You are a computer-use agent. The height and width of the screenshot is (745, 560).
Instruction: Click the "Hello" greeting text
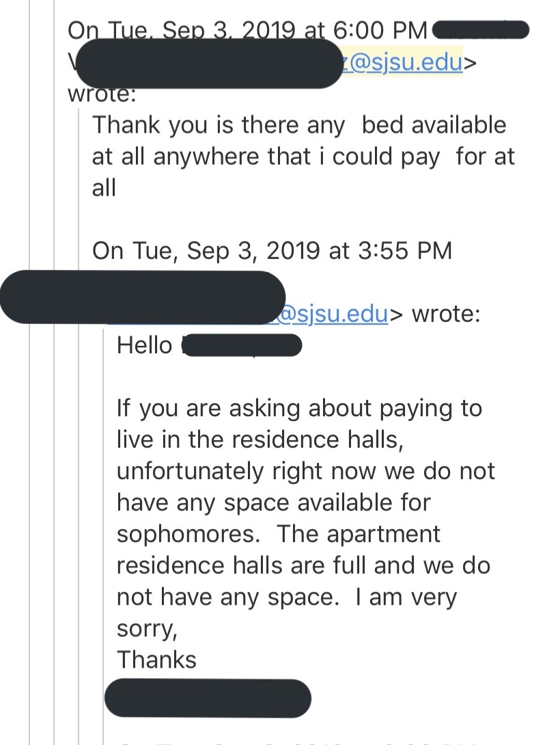pos(144,345)
